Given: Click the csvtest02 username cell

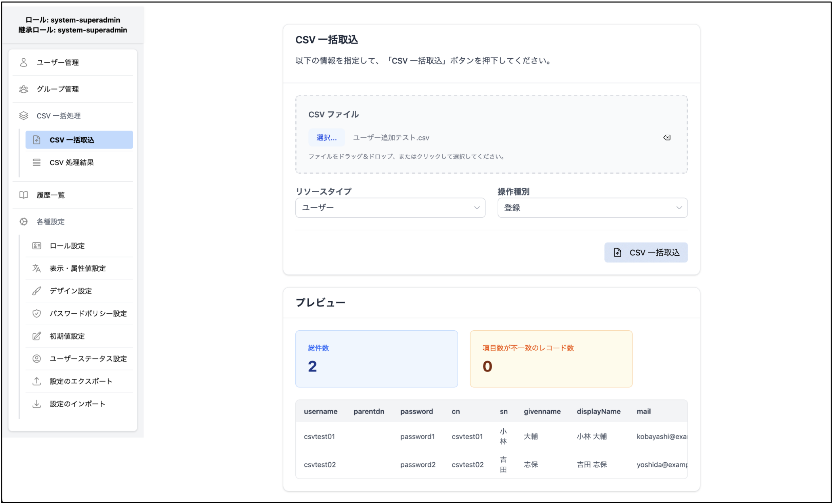Looking at the screenshot, I should point(319,465).
